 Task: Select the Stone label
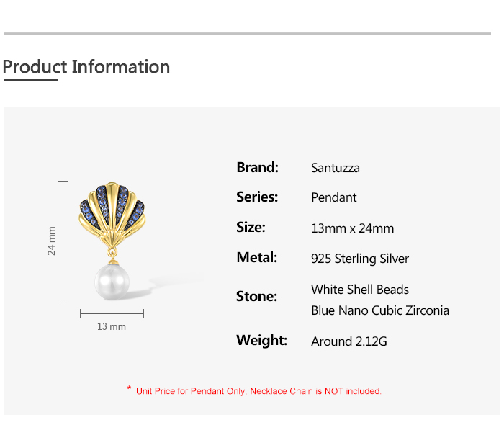pos(256,296)
